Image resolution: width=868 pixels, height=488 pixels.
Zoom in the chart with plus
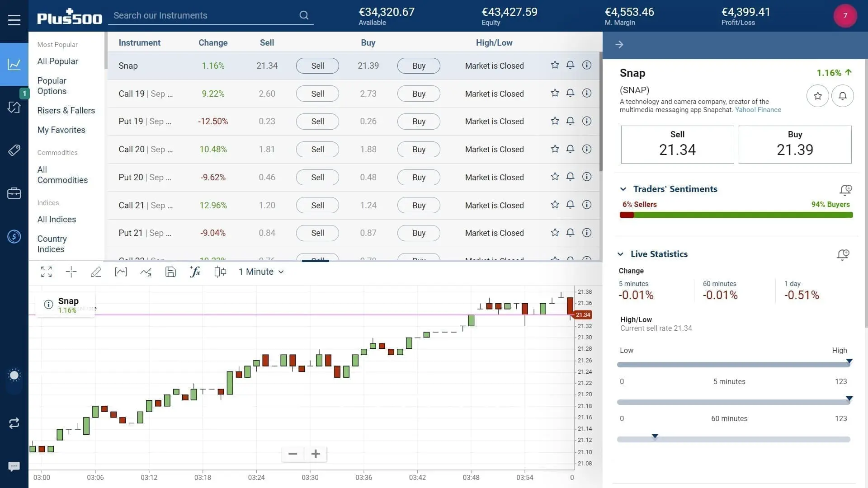pos(316,454)
